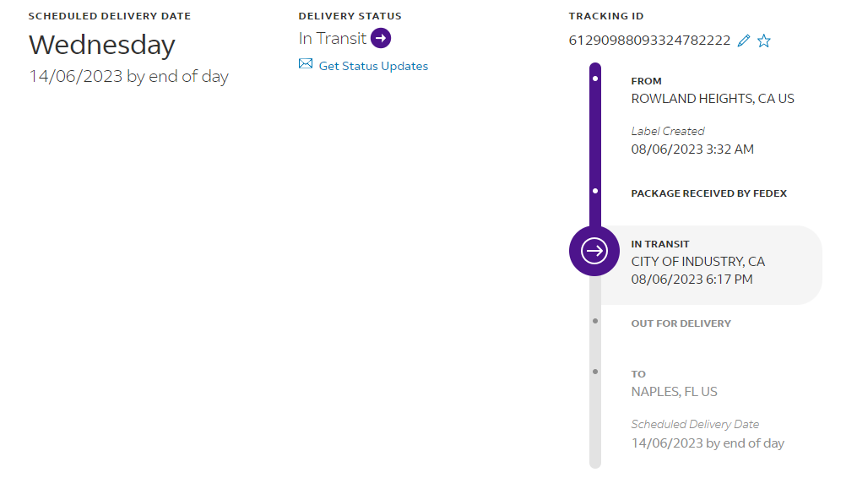This screenshot has width=868, height=478.
Task: Click the Naples, FL US destination
Action: [x=674, y=392]
